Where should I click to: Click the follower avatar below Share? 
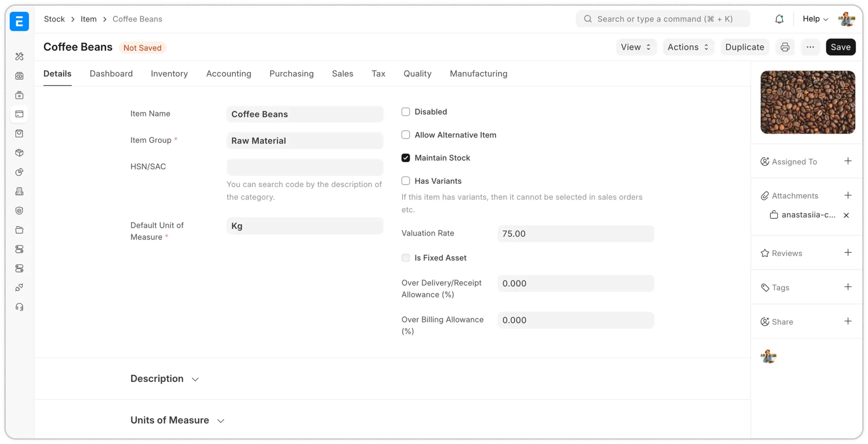[x=768, y=356]
